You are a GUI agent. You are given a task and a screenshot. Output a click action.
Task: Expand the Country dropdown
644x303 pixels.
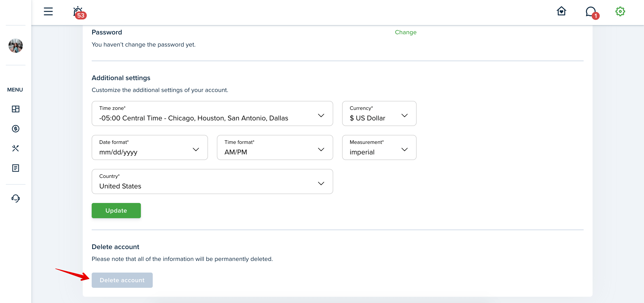coord(212,182)
